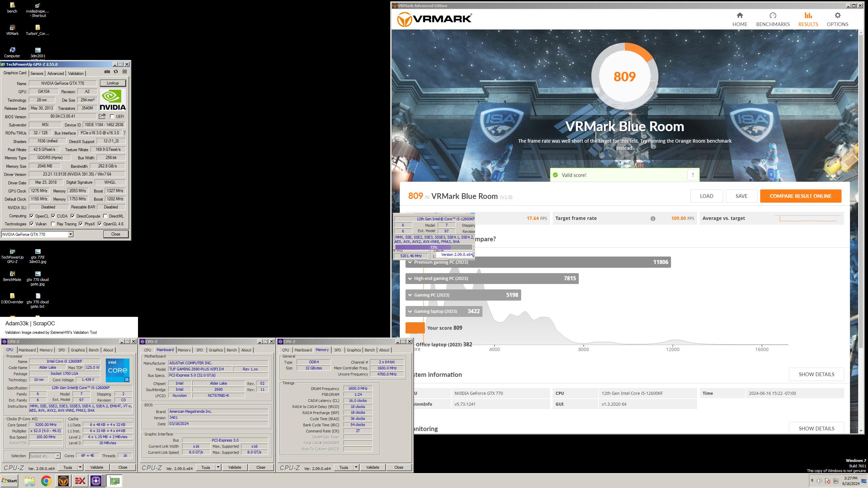Open the SPD tab in CPU-Z Memory window
This screenshot has width=868, height=488.
[337, 350]
